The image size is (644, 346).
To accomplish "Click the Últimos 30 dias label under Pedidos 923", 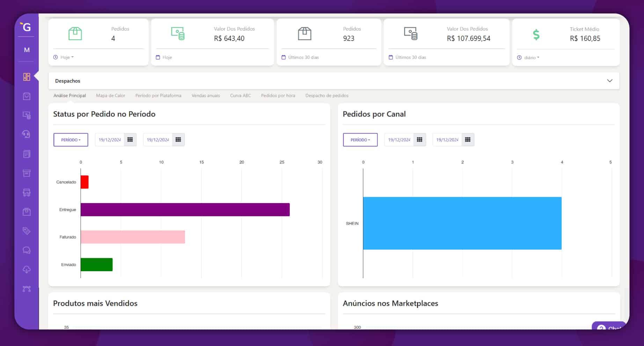I will pos(303,57).
